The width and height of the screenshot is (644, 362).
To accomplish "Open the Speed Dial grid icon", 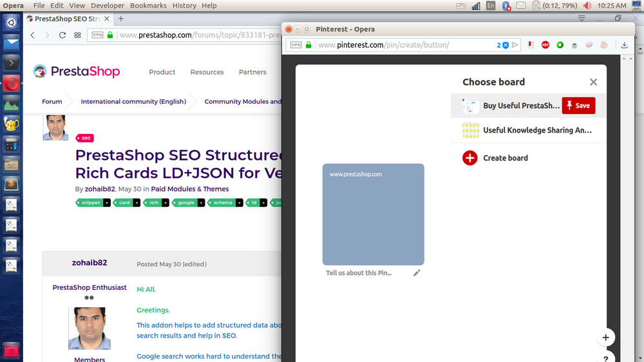I will click(x=77, y=35).
